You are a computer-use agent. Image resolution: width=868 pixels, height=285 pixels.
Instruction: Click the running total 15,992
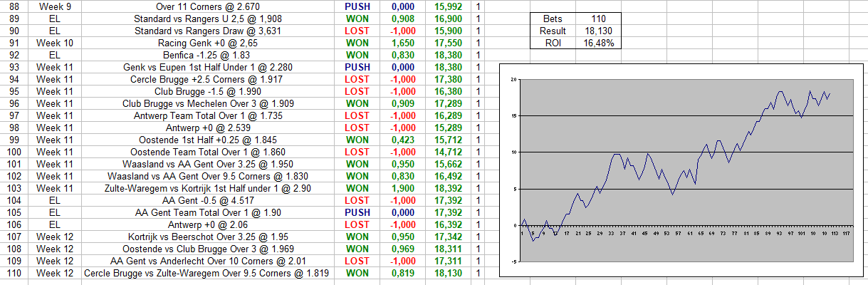pyautogui.click(x=449, y=6)
